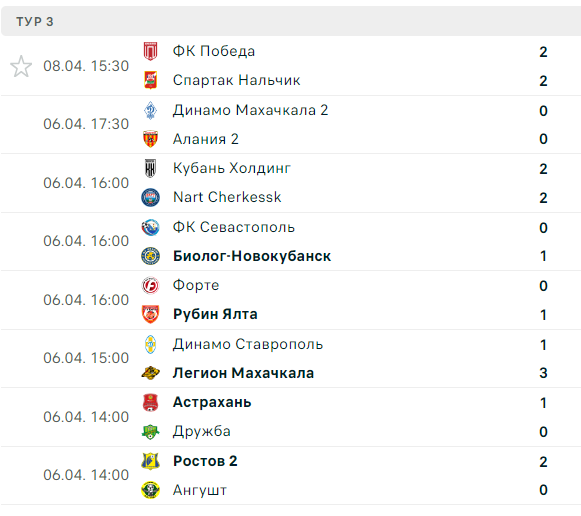Click the Биолог-Новокубанск team logo
Image resolution: width=581 pixels, height=516 pixels.
coord(150,256)
